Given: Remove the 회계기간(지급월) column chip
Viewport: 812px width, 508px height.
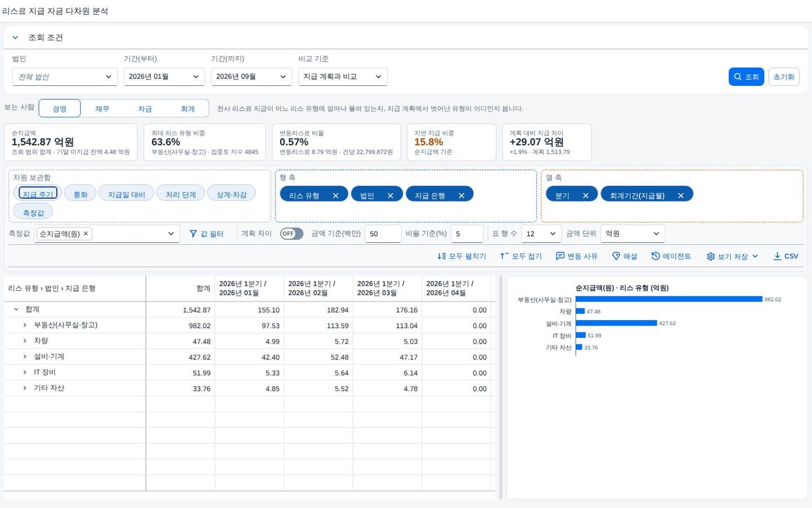Looking at the screenshot, I should 681,196.
